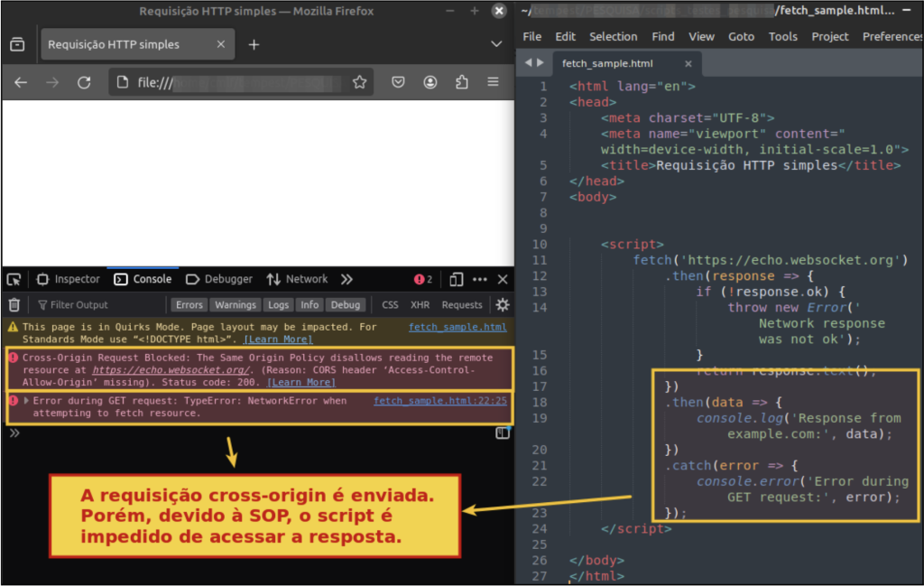Click the fetch_sample.html:22:25 source link
This screenshot has width=924, height=586.
click(x=439, y=401)
